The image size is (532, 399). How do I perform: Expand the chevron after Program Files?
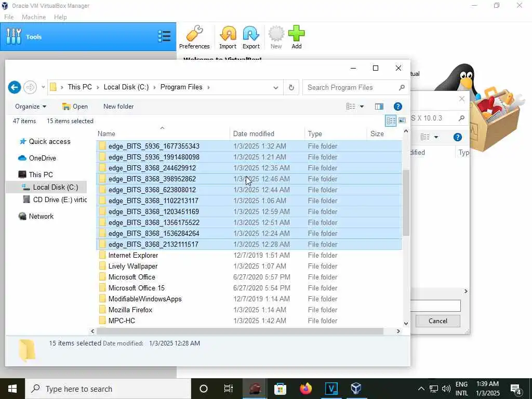208,87
